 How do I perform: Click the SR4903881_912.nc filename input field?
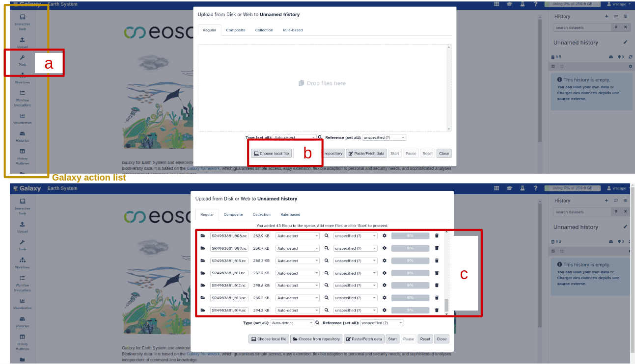tap(229, 285)
